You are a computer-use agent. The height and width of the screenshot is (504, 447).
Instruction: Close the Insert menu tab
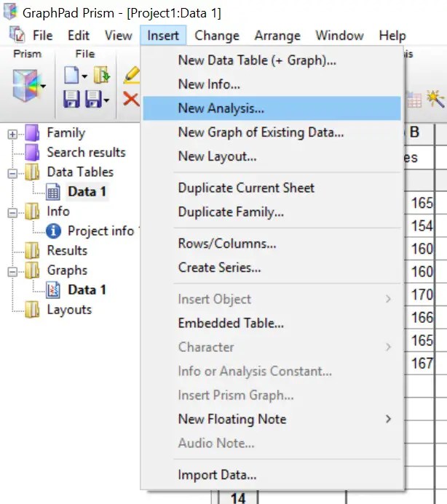pos(163,36)
